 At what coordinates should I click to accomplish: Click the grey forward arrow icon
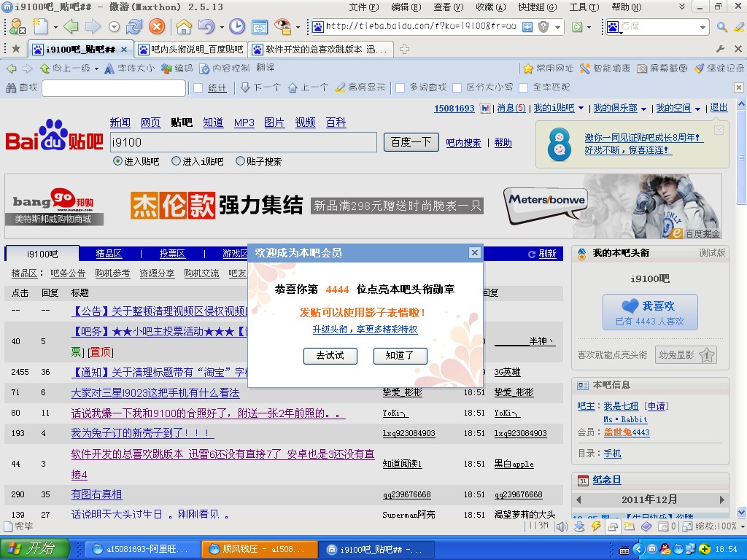click(93, 26)
